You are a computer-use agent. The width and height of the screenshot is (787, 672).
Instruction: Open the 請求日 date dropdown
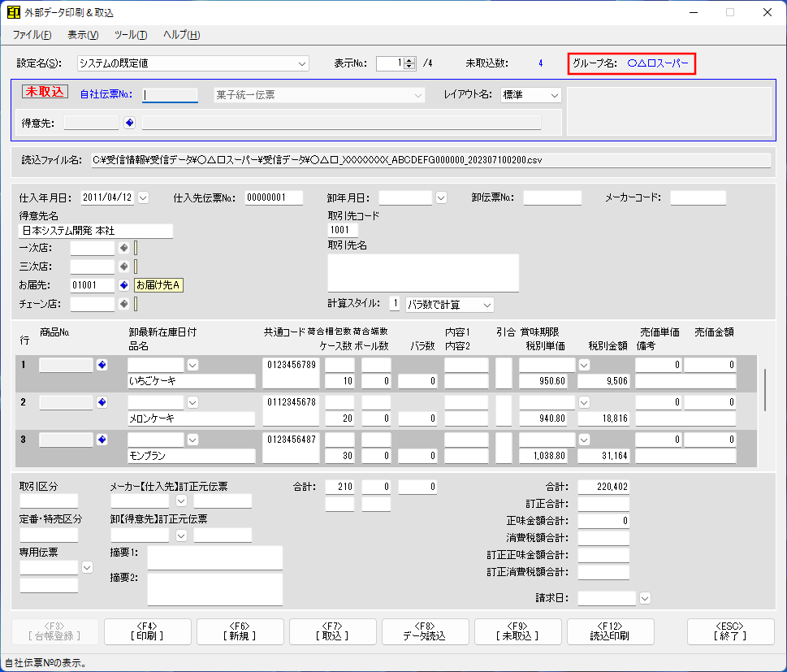(646, 598)
